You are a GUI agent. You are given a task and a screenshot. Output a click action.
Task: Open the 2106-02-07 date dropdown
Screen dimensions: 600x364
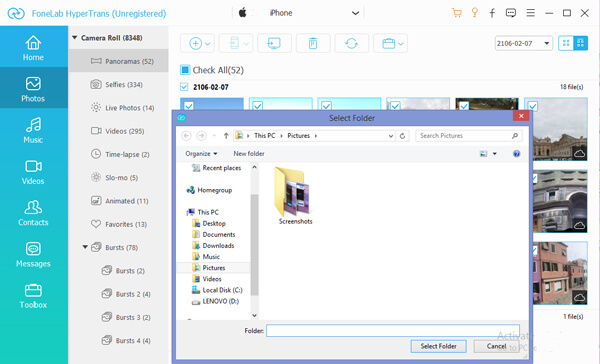click(x=547, y=43)
